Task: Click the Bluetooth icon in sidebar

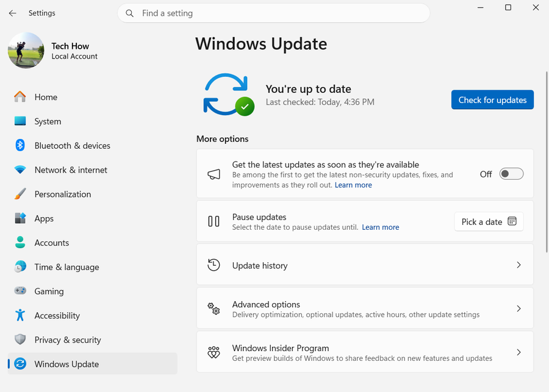Action: point(20,145)
